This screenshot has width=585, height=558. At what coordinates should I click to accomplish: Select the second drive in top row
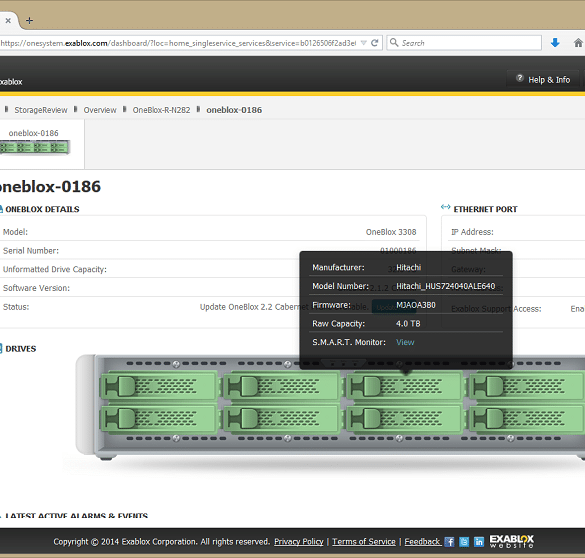coord(282,386)
